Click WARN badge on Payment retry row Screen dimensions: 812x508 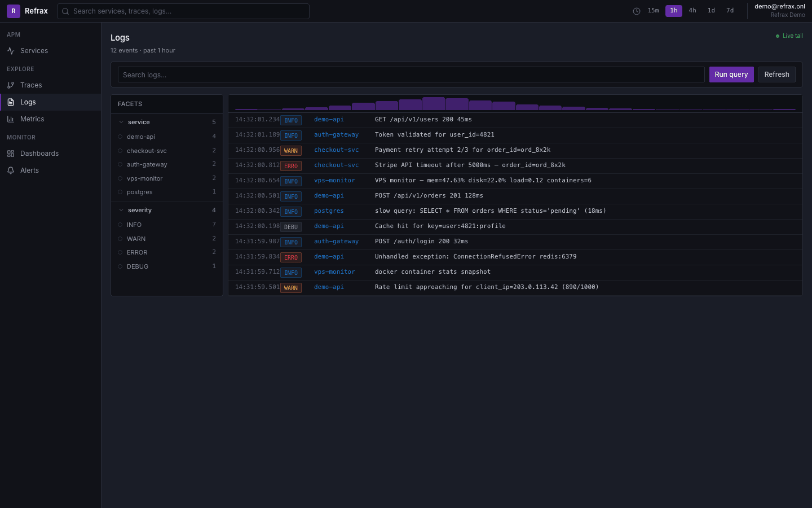pyautogui.click(x=291, y=151)
